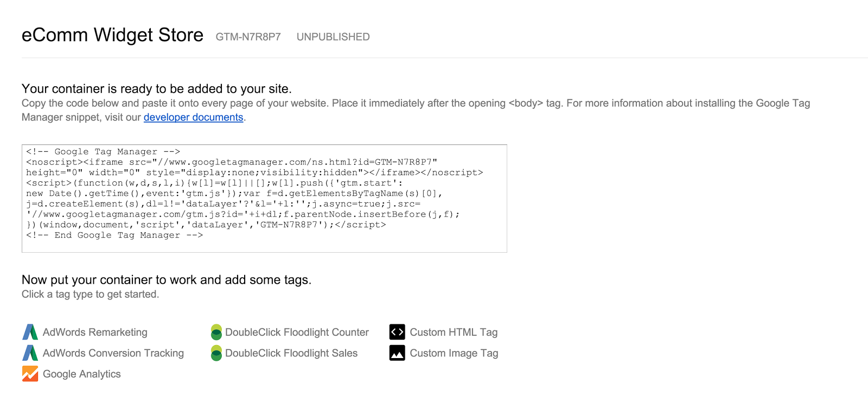The height and width of the screenshot is (402, 868).
Task: Click the GTM-N7R8P7 container ID
Action: click(x=248, y=37)
